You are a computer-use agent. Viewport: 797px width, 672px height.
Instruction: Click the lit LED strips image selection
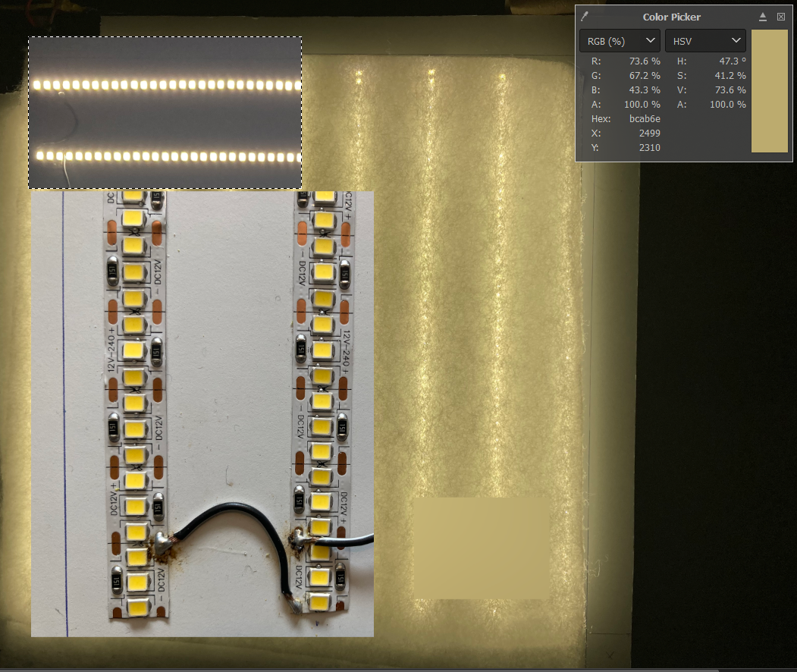pos(165,112)
